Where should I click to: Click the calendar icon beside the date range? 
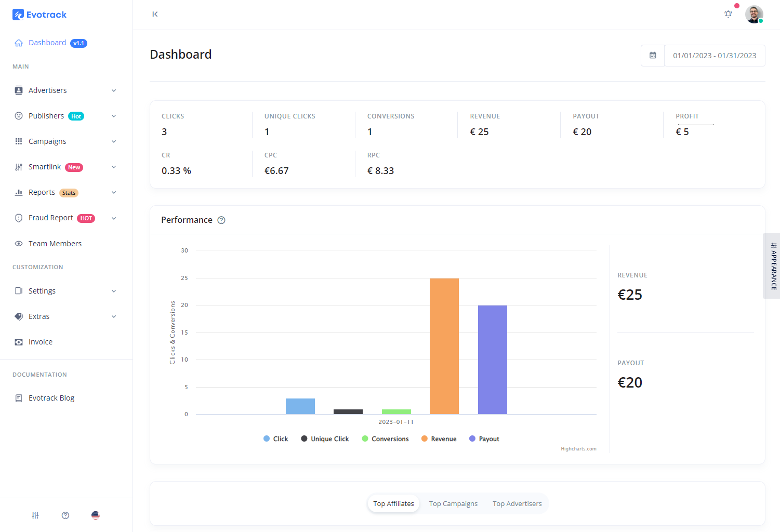[653, 55]
